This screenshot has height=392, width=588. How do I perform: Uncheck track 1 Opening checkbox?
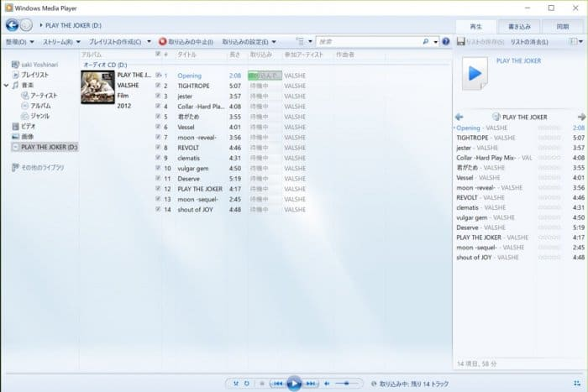point(158,75)
